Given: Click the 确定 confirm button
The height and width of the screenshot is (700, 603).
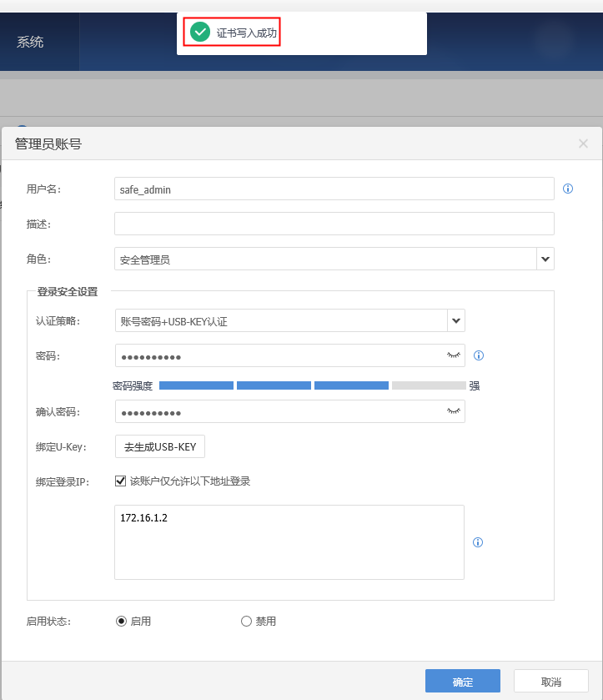Looking at the screenshot, I should click(x=462, y=681).
